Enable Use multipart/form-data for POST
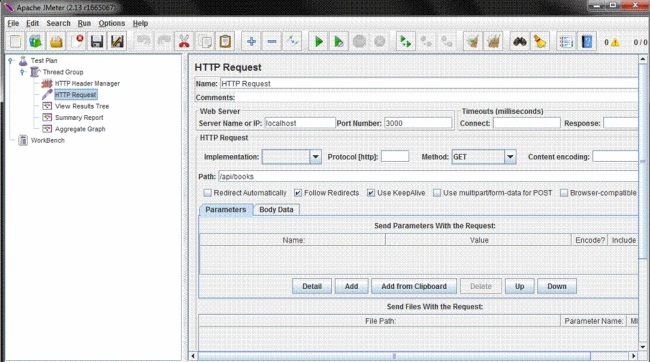 437,193
